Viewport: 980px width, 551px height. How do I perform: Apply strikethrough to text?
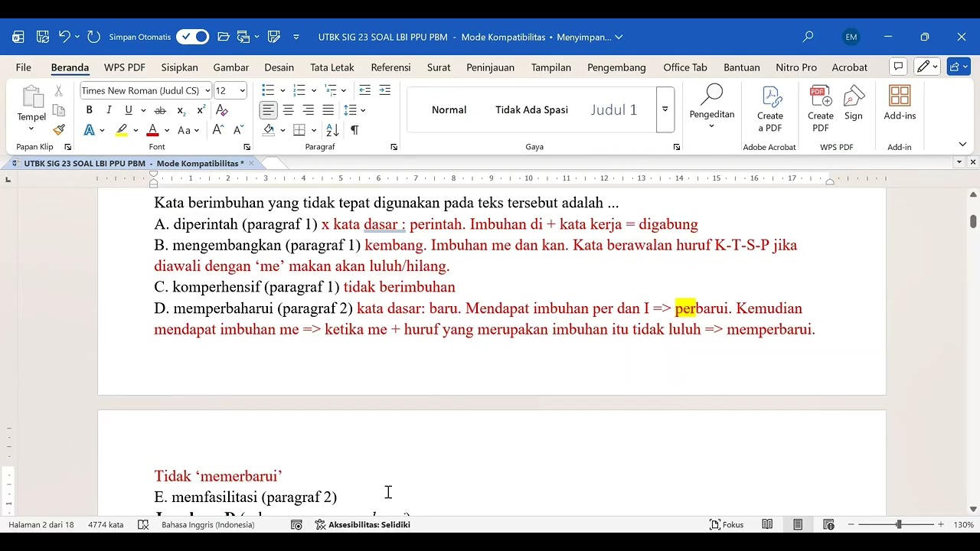click(x=160, y=110)
